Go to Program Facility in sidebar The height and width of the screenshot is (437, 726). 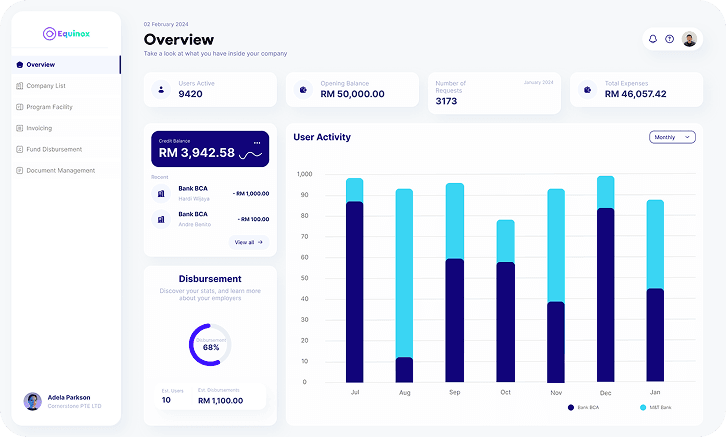49,107
